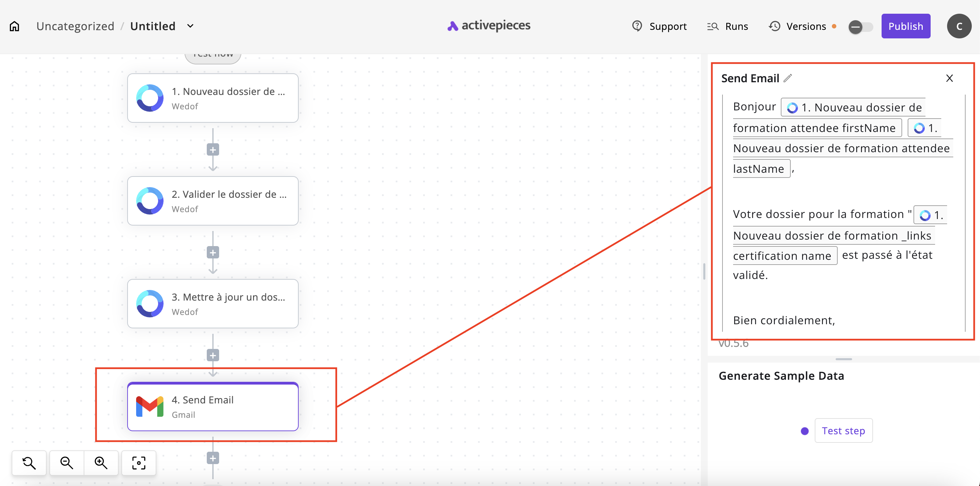Click the reset zoom magnifier icon
This screenshot has height=486, width=980.
[29, 463]
